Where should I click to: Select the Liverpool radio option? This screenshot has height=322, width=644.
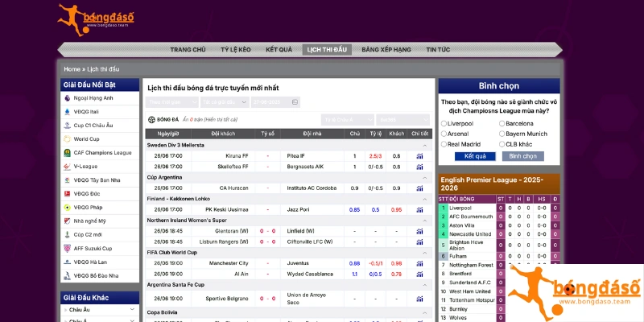pyautogui.click(x=444, y=124)
